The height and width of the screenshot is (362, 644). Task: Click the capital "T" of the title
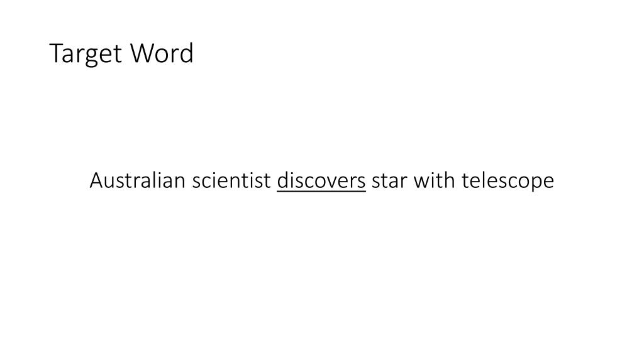pyautogui.click(x=56, y=53)
